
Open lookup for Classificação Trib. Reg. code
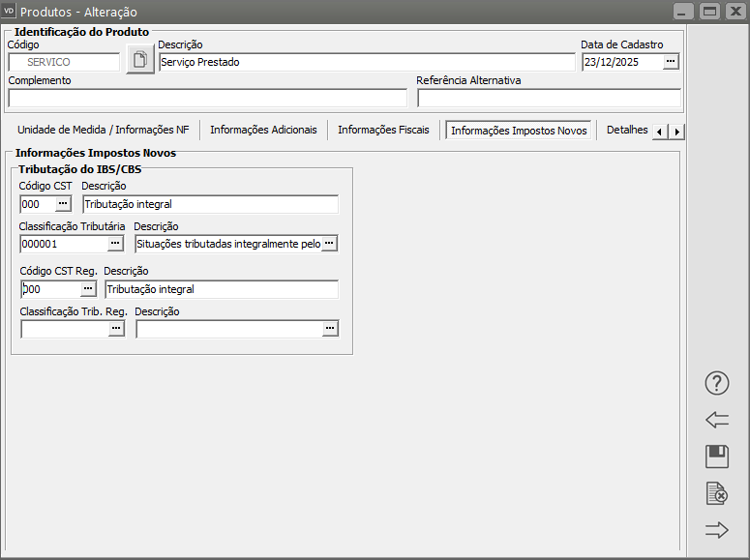coord(116,329)
